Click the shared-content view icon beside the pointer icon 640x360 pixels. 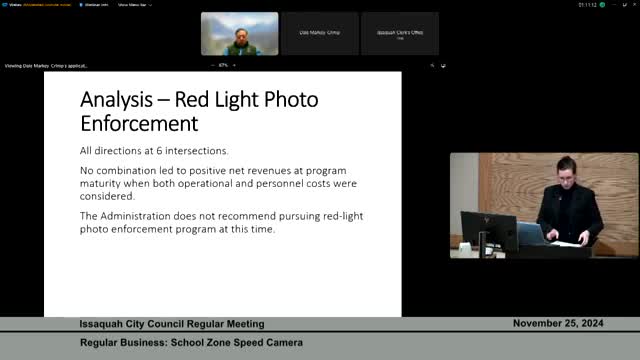(443, 65)
